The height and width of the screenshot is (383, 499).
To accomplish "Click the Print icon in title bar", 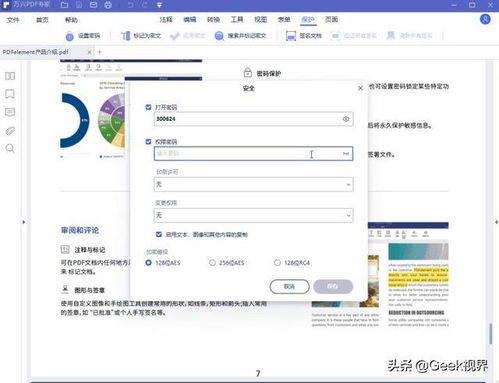I will coord(108,5).
